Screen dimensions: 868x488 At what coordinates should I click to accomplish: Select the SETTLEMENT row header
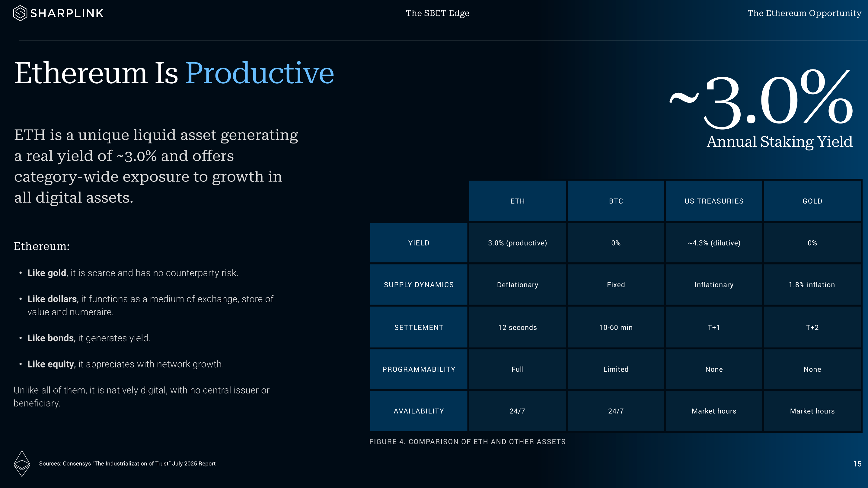419,327
